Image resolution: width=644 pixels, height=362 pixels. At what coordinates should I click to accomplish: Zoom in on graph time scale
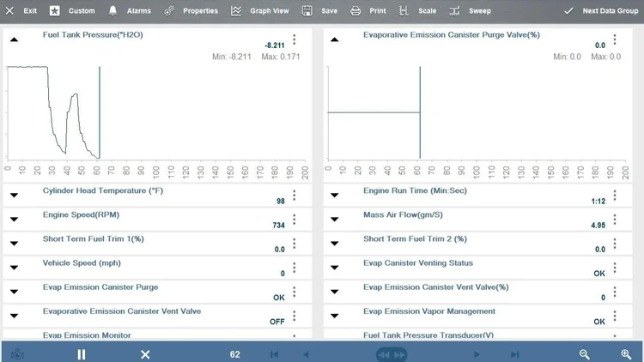click(626, 354)
